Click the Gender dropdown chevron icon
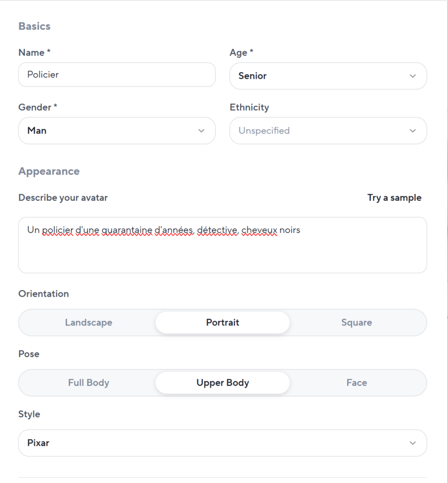 pos(201,131)
